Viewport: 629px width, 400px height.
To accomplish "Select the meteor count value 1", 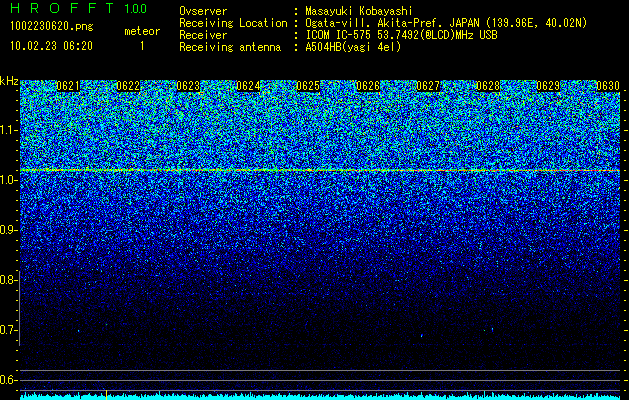I will click(x=142, y=46).
